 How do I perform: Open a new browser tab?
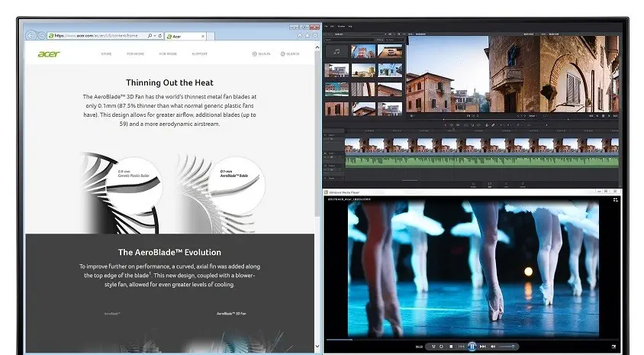pyautogui.click(x=211, y=36)
